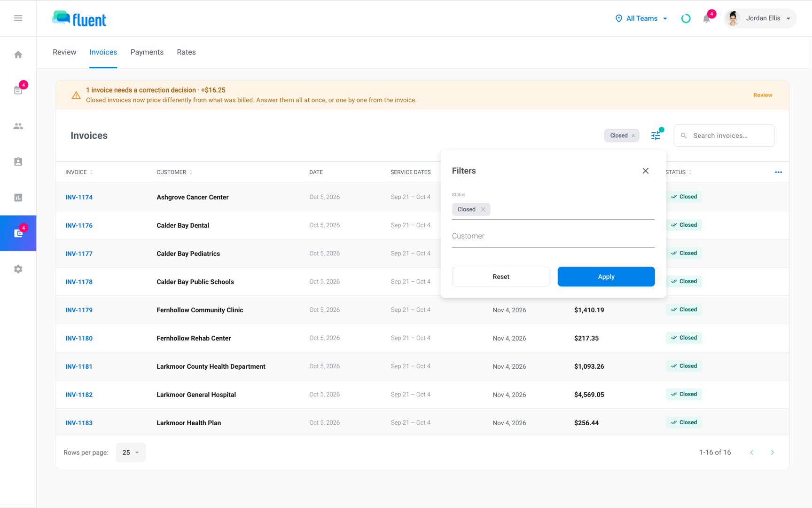Click the Review link in the banner

click(x=762, y=95)
